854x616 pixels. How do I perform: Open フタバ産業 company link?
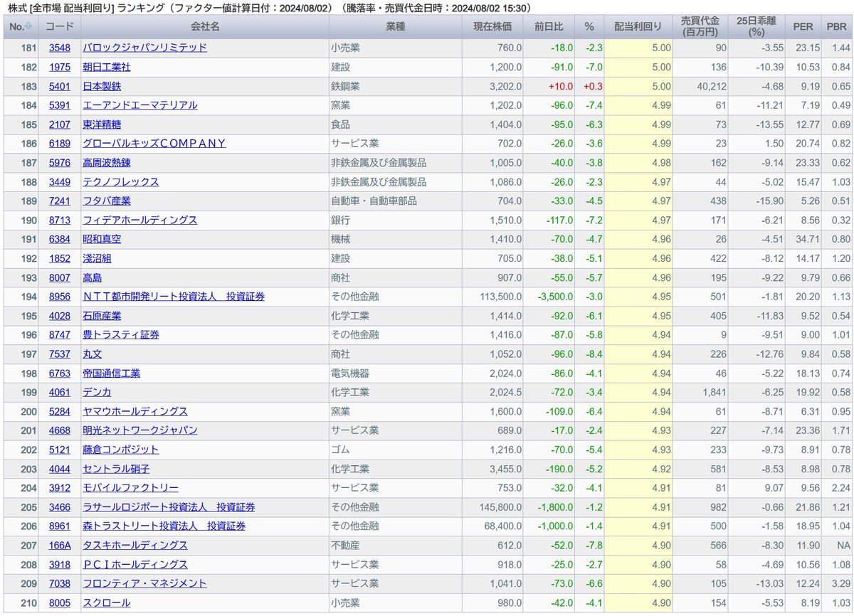107,201
